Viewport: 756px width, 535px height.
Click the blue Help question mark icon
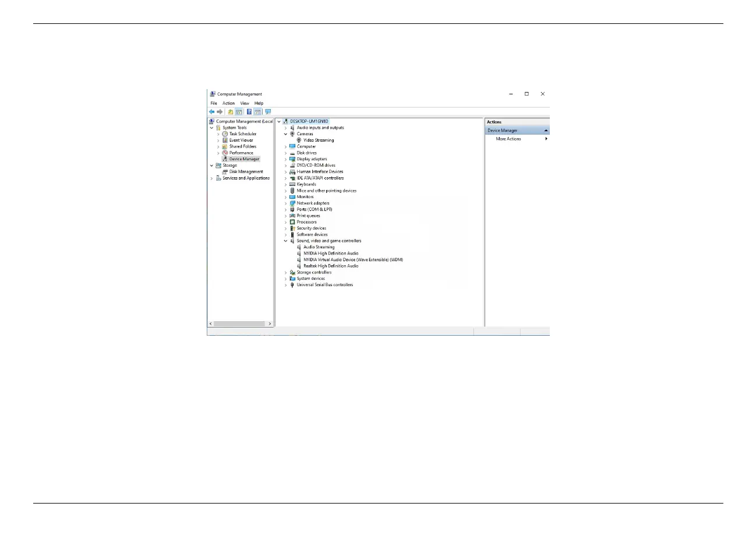coord(249,112)
